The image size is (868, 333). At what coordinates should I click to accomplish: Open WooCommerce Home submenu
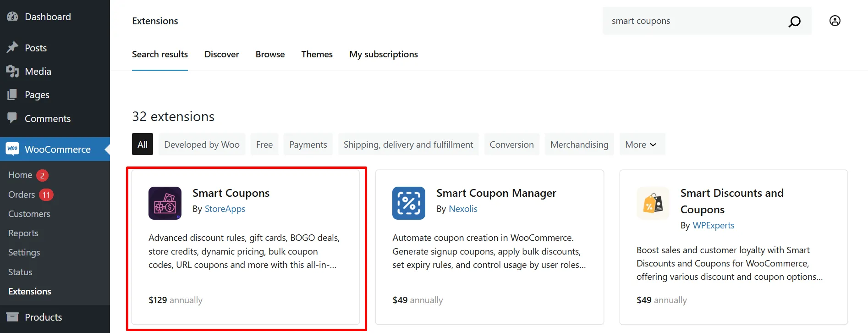(20, 175)
